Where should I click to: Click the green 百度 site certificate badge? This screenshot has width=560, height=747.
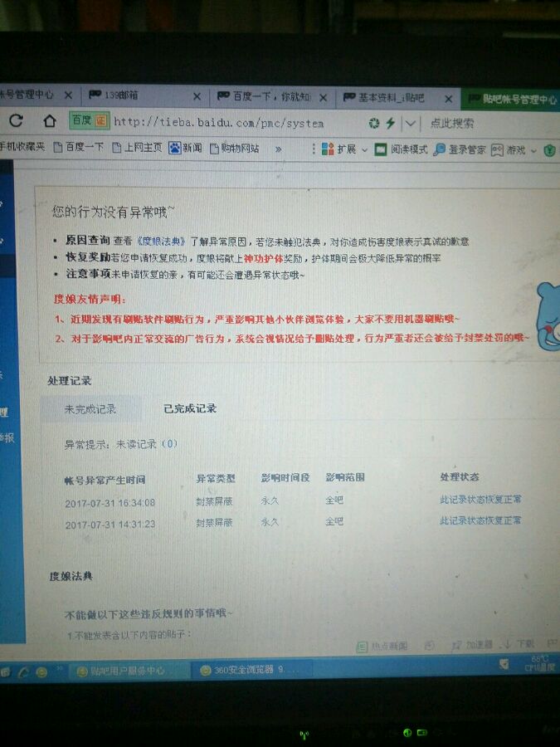[90, 121]
